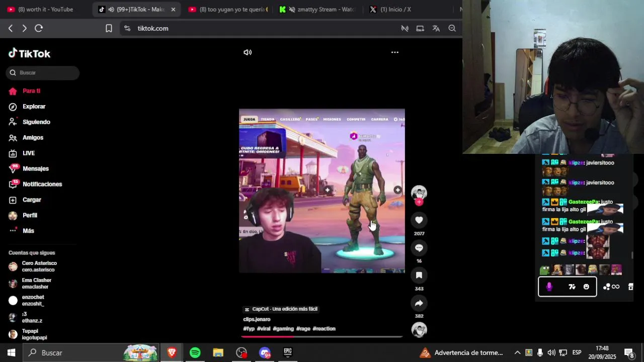
Task: Follow creator via red plus button
Action: [419, 202]
